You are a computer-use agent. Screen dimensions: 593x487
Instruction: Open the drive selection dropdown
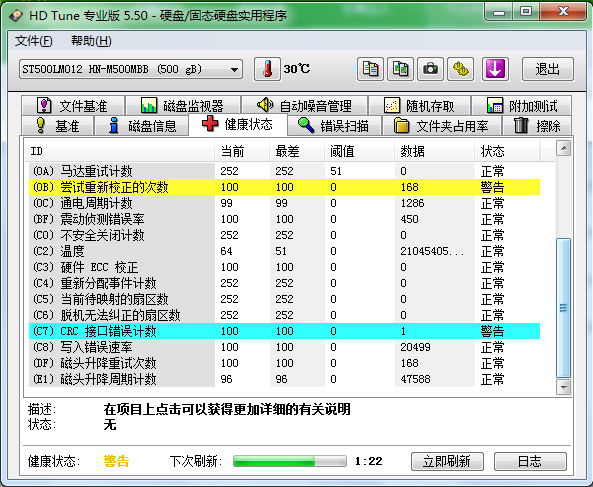tap(131, 69)
